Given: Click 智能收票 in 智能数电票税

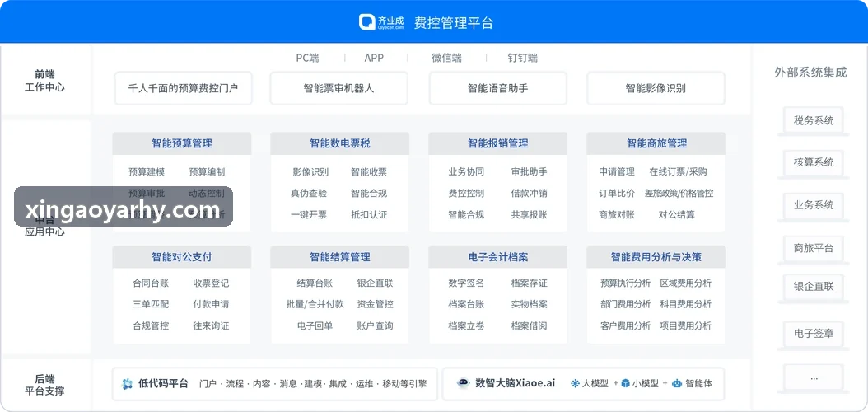Looking at the screenshot, I should 369,172.
